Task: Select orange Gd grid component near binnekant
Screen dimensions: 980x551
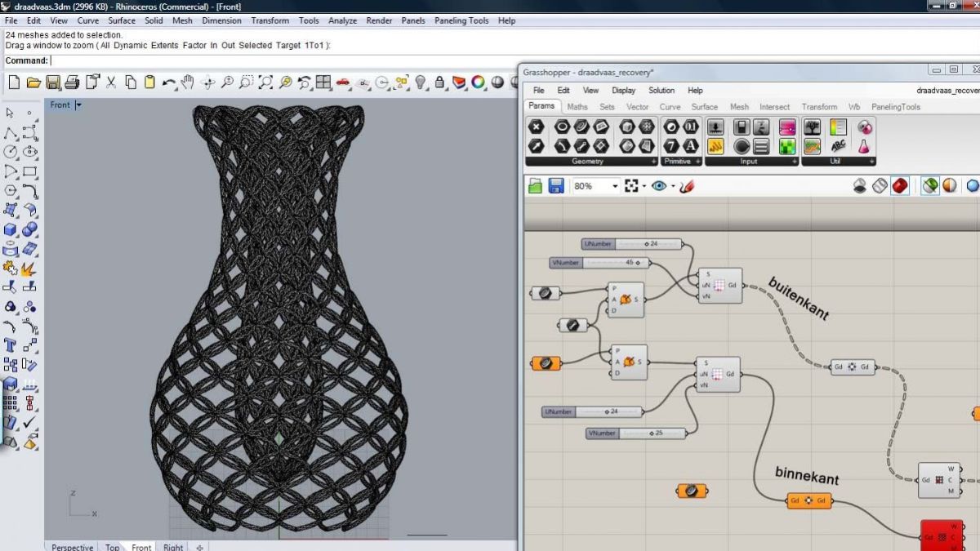Action: [809, 500]
